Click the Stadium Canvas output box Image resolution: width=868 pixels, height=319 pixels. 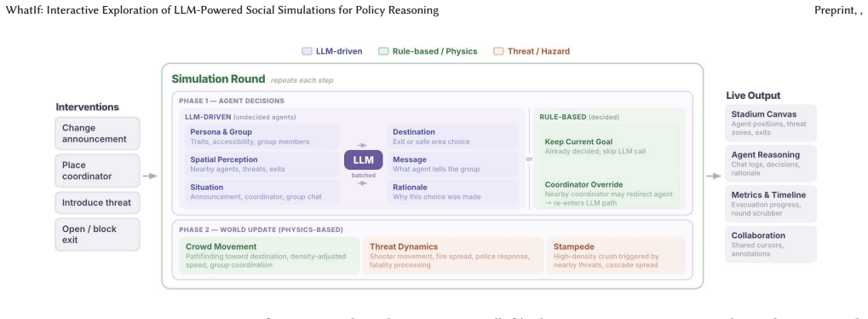(x=771, y=123)
